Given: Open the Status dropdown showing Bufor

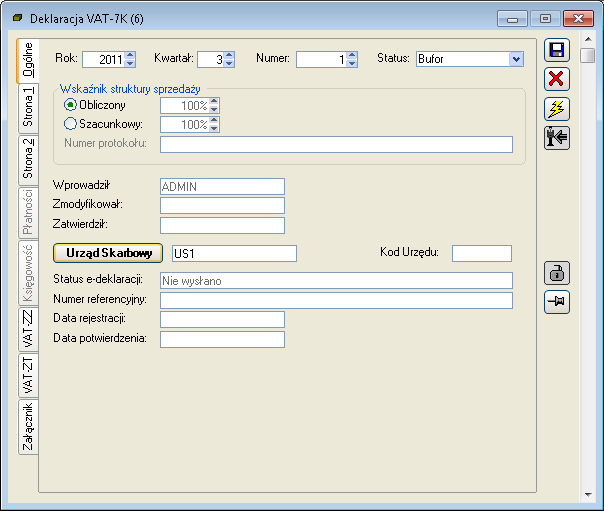Looking at the screenshot, I should tap(516, 59).
